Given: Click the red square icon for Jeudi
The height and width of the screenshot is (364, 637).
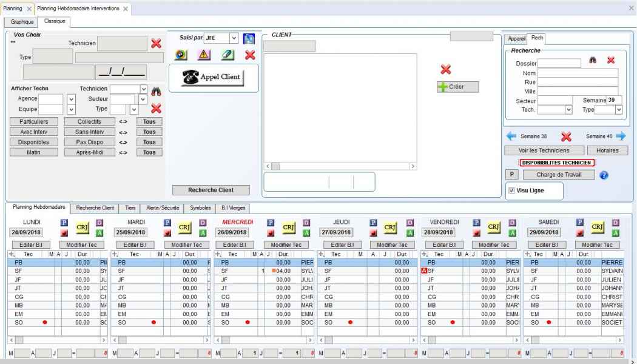Looking at the screenshot, I should 373,233.
